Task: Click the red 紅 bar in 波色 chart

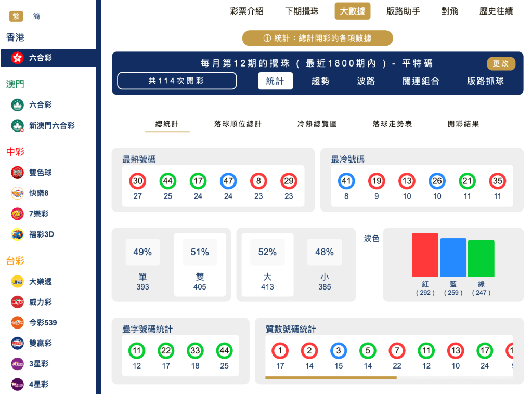Action: [424, 255]
